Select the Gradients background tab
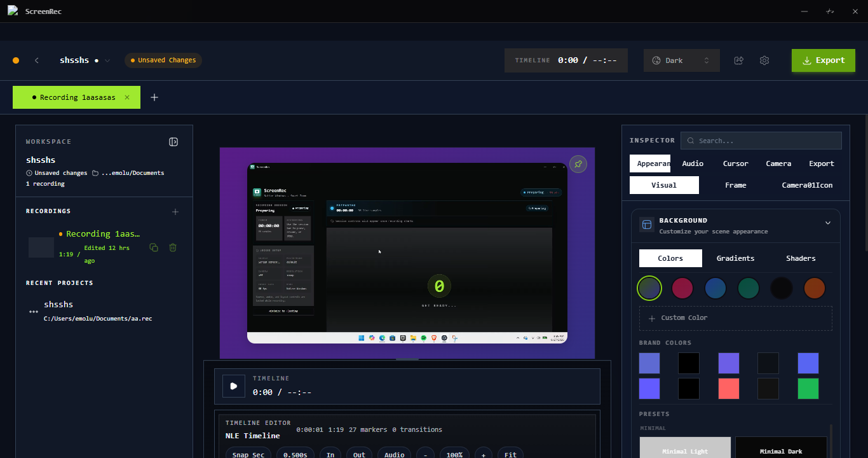 pos(735,258)
